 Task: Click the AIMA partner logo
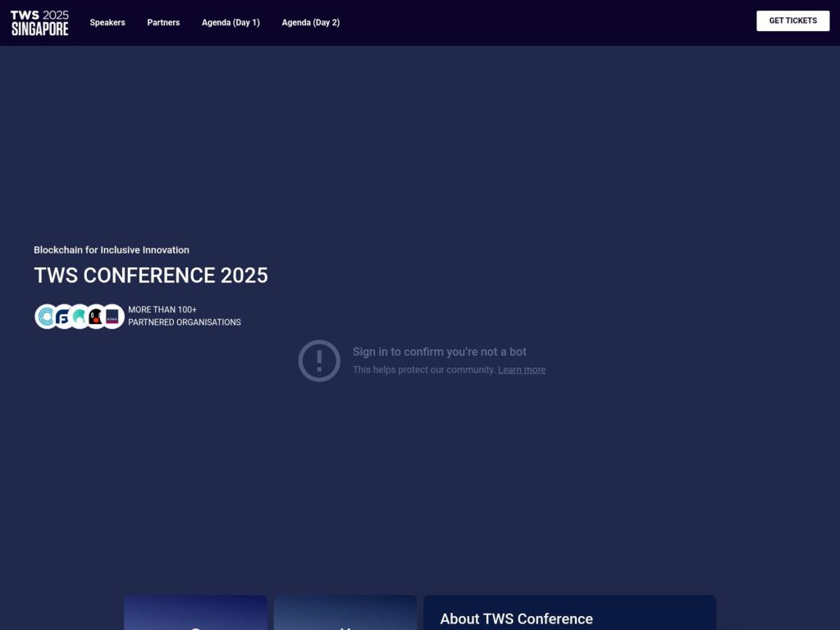coord(111,317)
